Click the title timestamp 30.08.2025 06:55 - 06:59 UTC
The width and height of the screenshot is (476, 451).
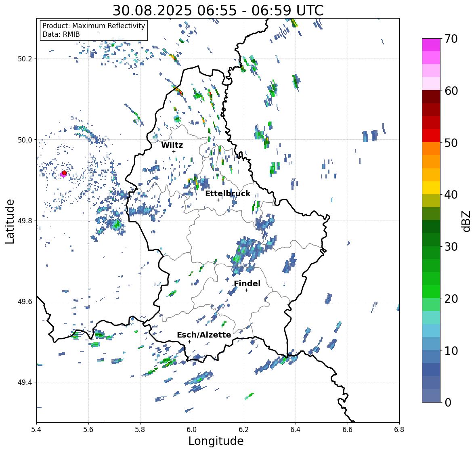click(218, 10)
